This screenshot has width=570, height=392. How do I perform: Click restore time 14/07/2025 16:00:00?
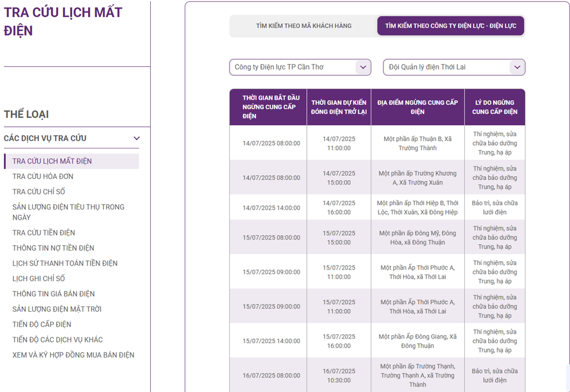point(339,207)
